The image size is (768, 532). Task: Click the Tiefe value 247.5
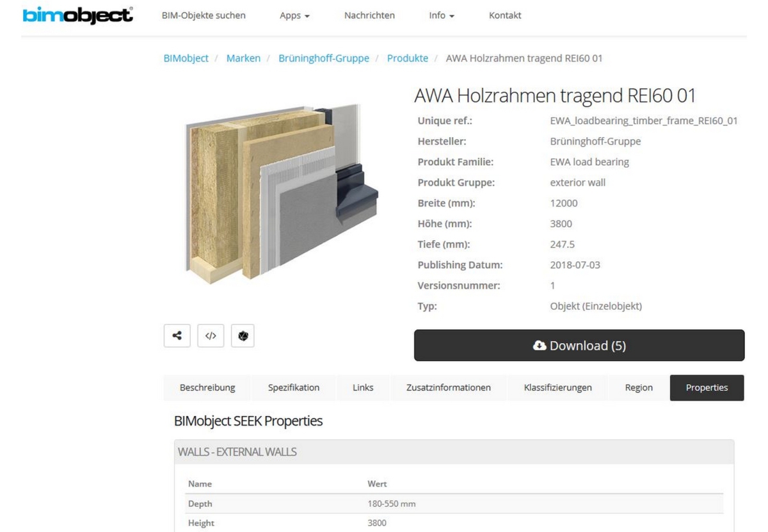click(563, 244)
